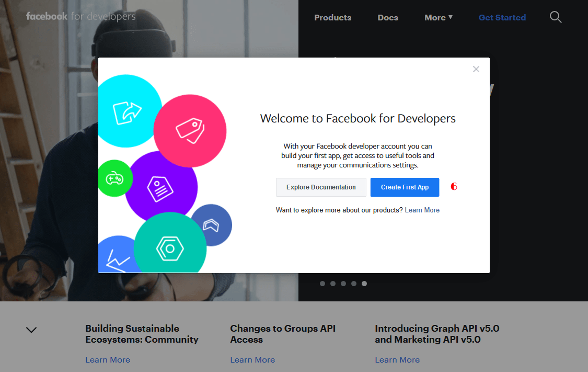Image resolution: width=588 pixels, height=372 pixels.
Task: Expand the More dropdown menu
Action: [439, 18]
